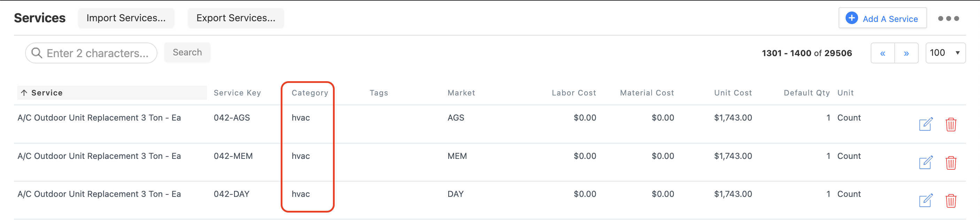
Task: Click the Market column header
Action: [461, 93]
